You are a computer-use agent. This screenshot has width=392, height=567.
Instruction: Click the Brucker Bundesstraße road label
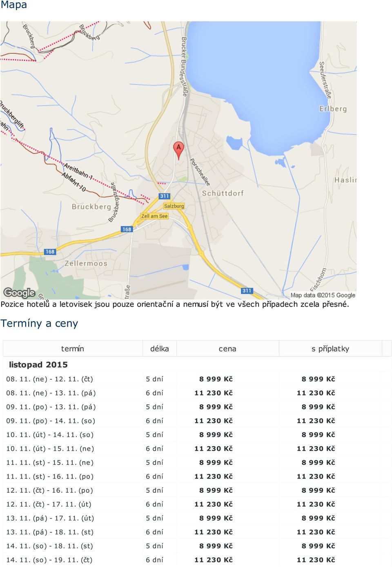(184, 67)
